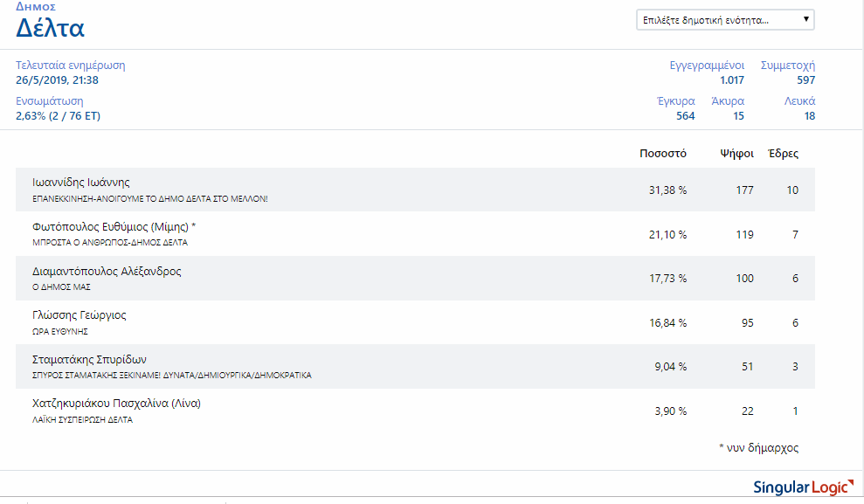
Task: Click the Άκυρα label
Action: pyautogui.click(x=728, y=101)
